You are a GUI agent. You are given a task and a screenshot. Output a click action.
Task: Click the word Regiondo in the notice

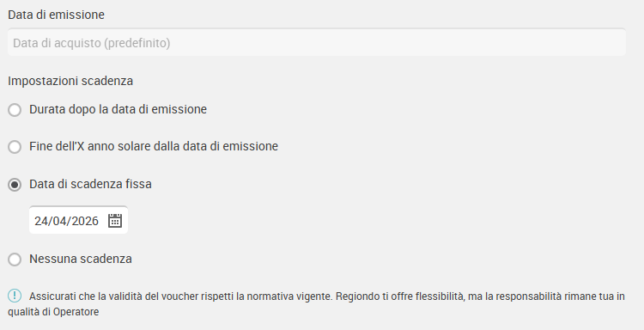point(358,296)
